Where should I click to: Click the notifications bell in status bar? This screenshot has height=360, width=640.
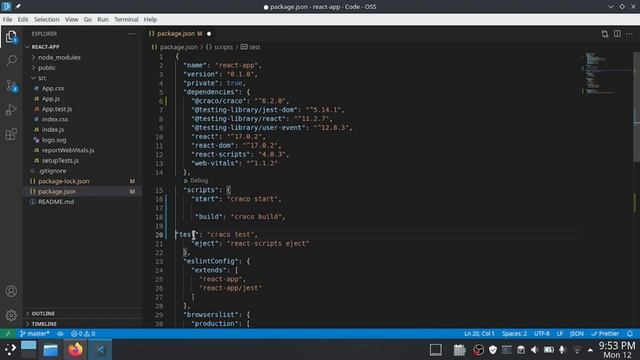(x=630, y=333)
